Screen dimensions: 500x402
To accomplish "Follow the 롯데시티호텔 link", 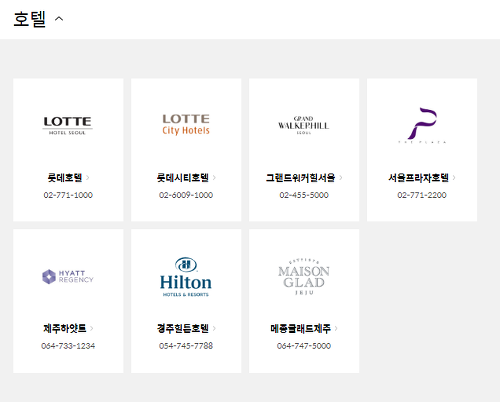I will (x=183, y=178).
